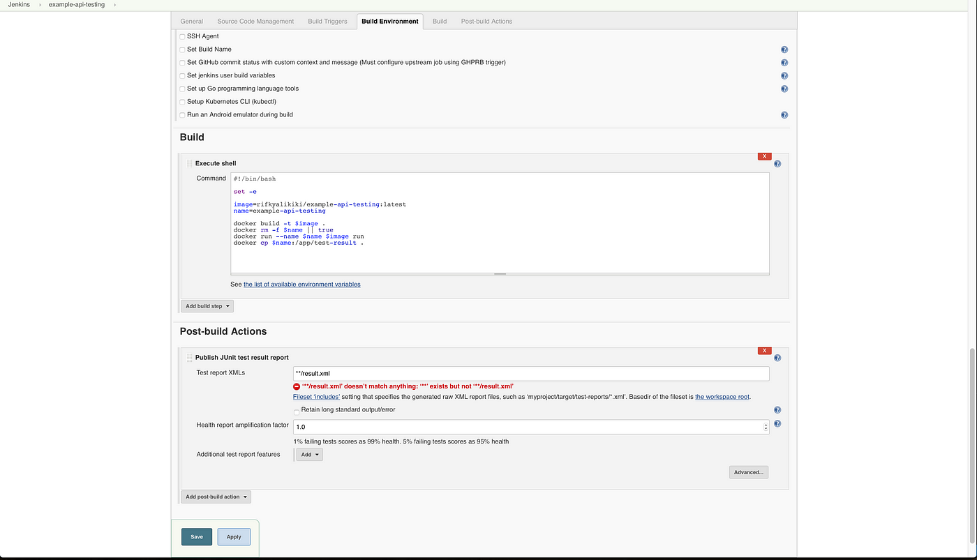Enable Run an Android emulator during build
This screenshot has width=977, height=560.
point(183,115)
